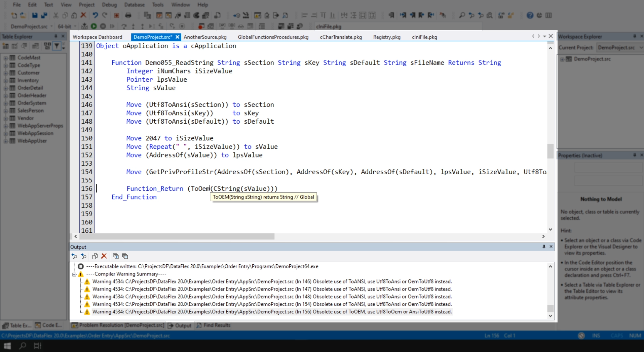Switch to the AnotherSource.pkg tab
This screenshot has height=352, width=644.
click(x=205, y=37)
